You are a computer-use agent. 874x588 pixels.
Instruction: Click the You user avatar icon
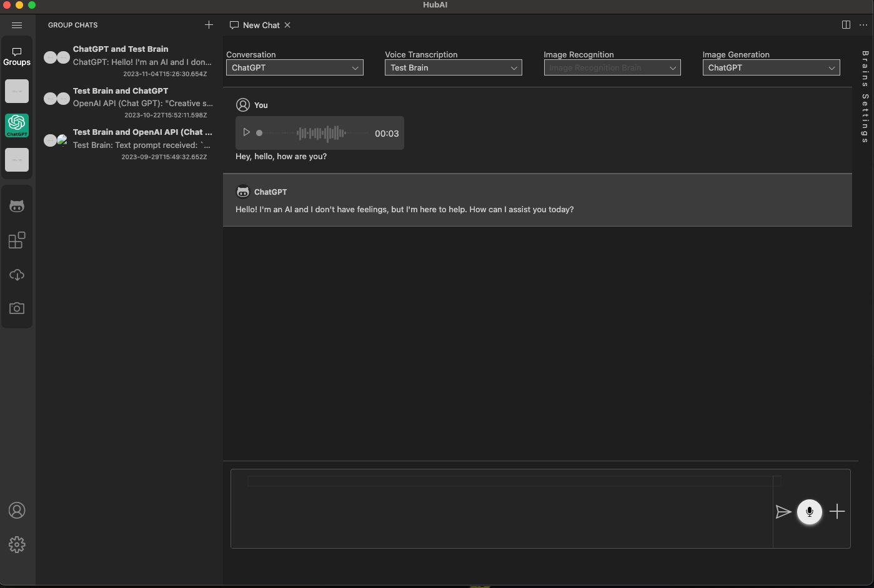pos(243,105)
